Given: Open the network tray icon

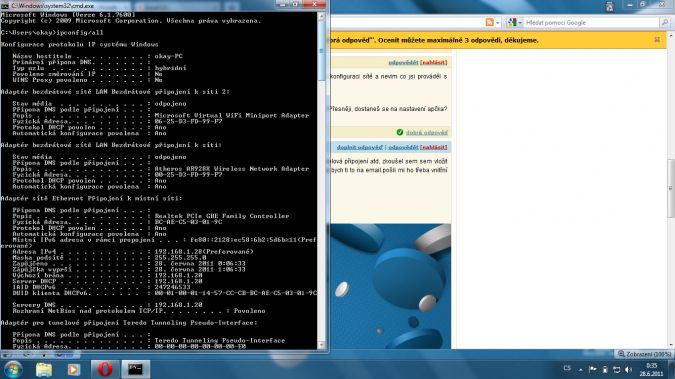Looking at the screenshot, I should (616, 370).
